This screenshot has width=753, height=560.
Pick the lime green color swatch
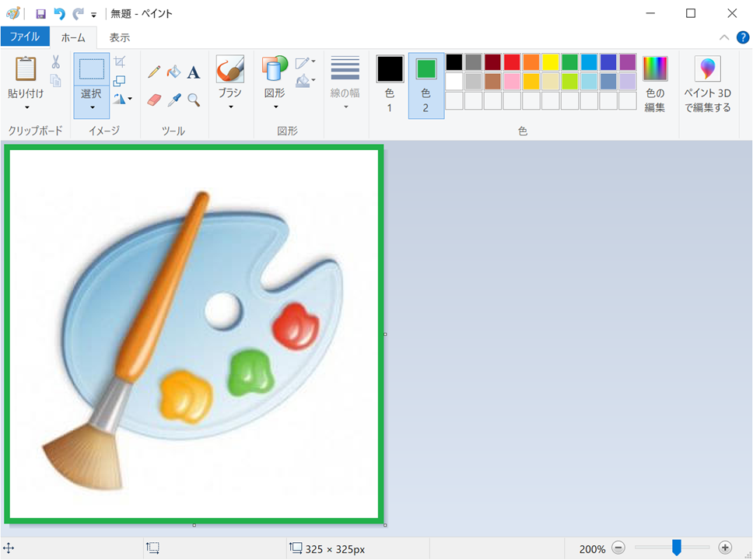[x=569, y=82]
